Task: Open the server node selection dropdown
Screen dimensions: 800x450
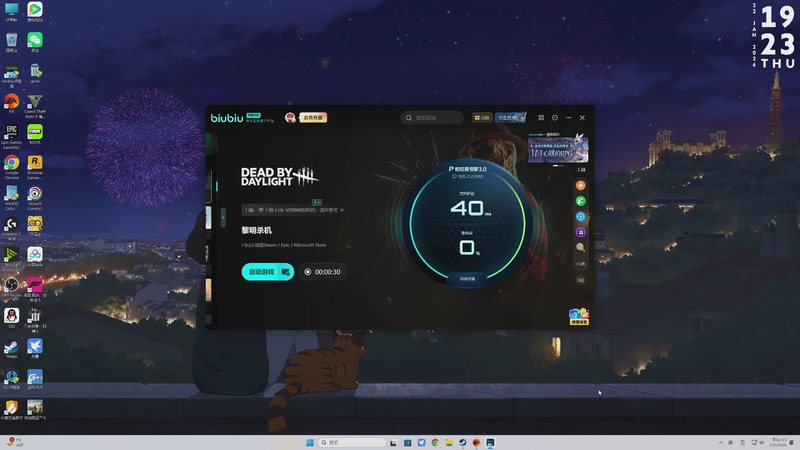Action: pos(294,210)
